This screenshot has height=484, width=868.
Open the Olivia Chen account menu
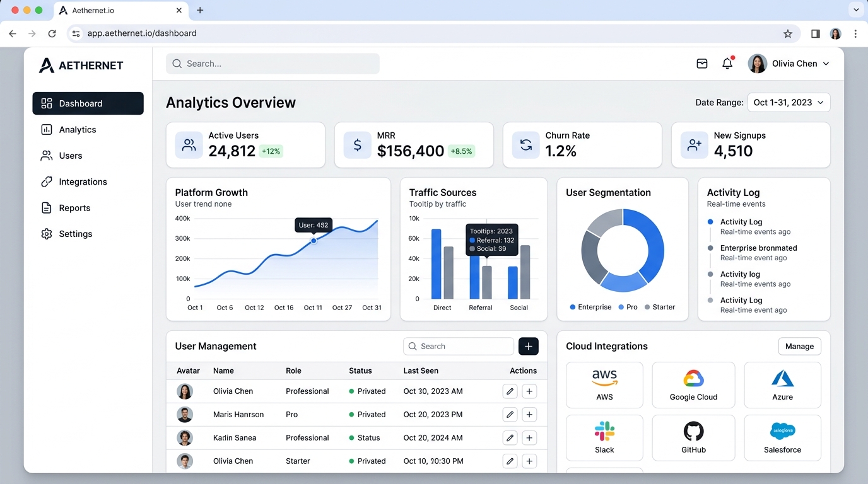click(789, 64)
